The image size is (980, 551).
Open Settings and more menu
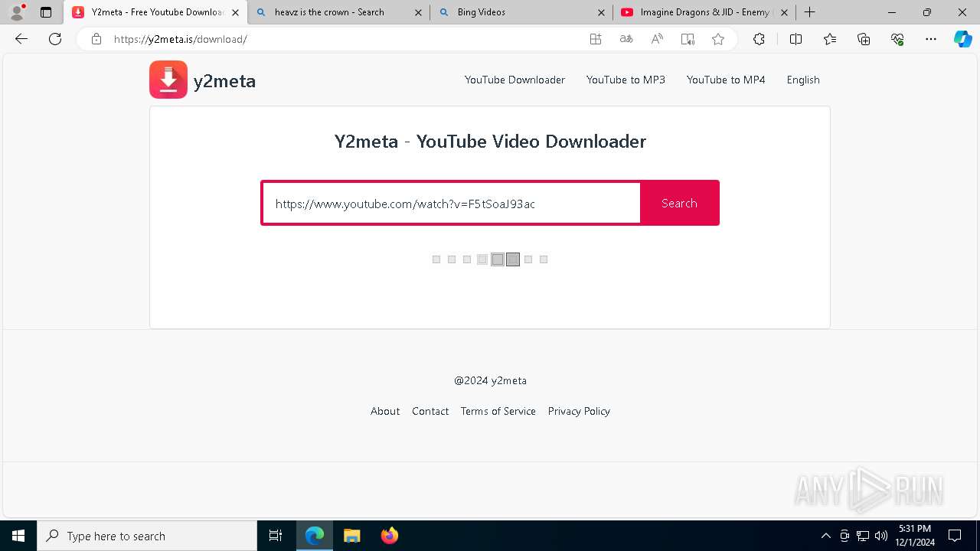pyautogui.click(x=931, y=39)
